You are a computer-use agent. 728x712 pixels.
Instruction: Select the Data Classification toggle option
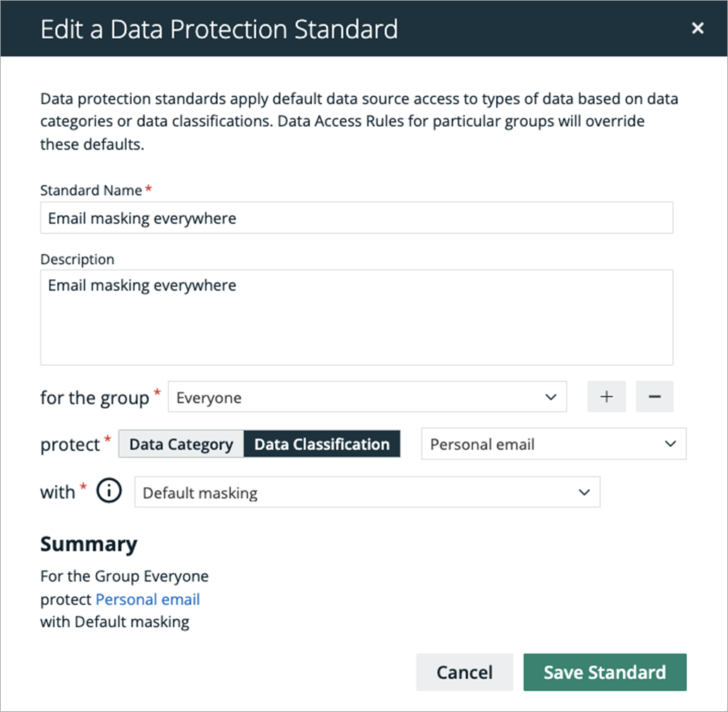point(322,444)
